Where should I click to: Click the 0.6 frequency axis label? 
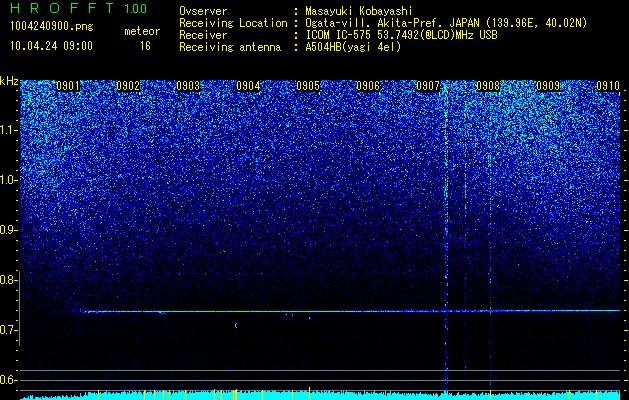click(x=9, y=380)
